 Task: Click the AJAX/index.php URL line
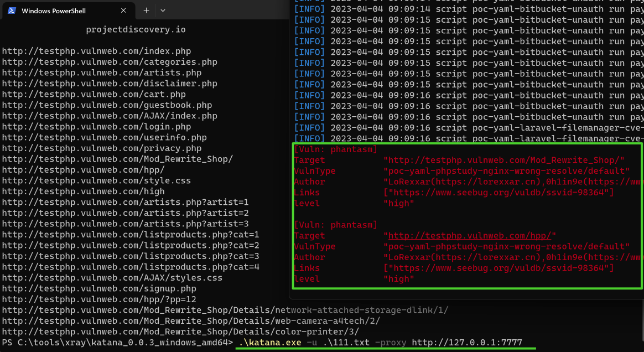(x=110, y=116)
